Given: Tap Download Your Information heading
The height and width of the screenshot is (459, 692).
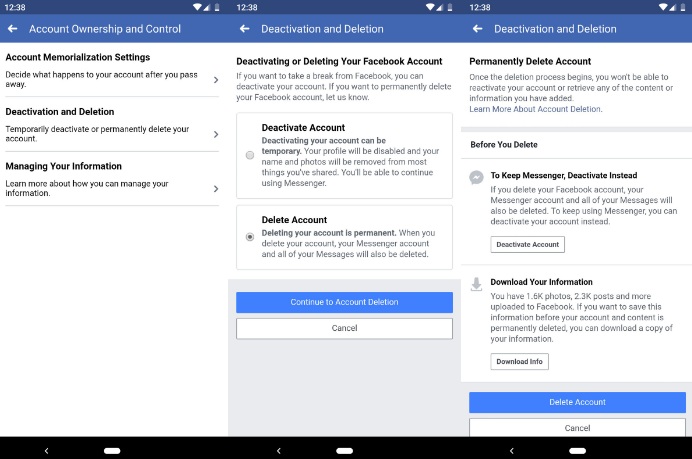Looking at the screenshot, I should click(x=542, y=282).
